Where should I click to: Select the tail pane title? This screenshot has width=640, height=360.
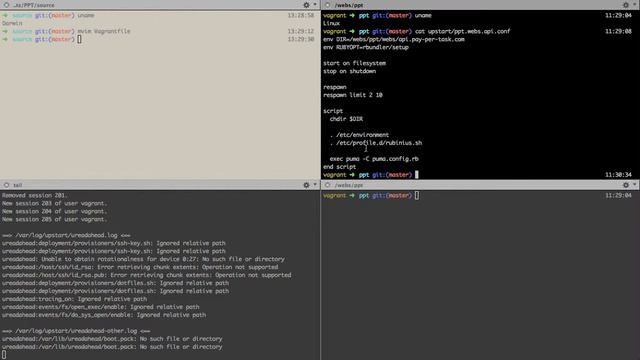tap(18, 185)
